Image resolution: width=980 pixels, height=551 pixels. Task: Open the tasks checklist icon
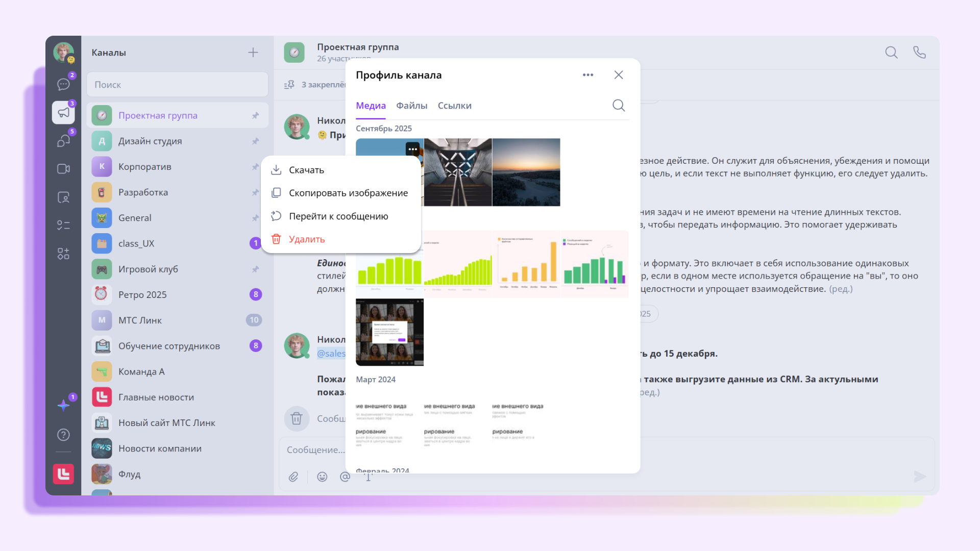tap(63, 225)
